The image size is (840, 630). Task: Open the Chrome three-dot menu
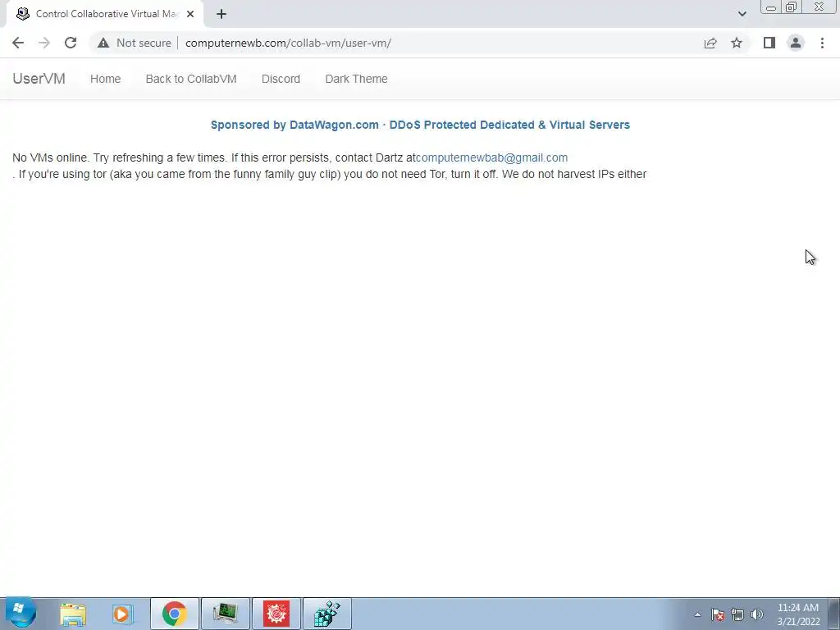coord(822,43)
